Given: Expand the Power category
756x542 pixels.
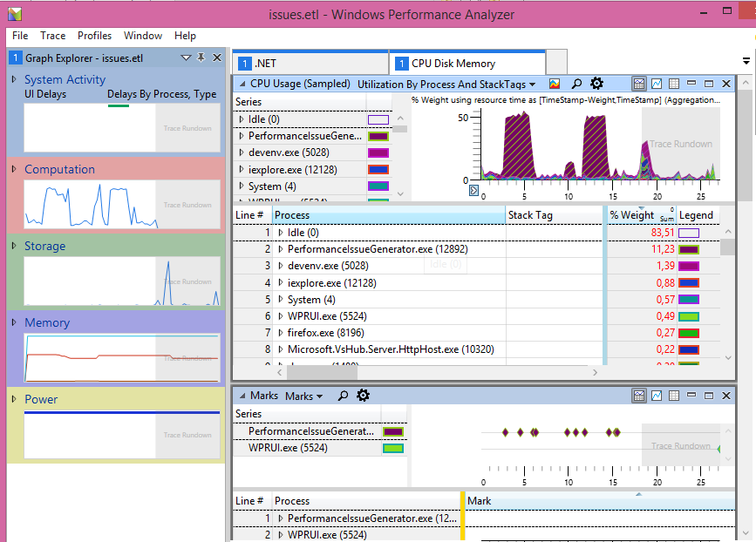Looking at the screenshot, I should pyautogui.click(x=14, y=398).
